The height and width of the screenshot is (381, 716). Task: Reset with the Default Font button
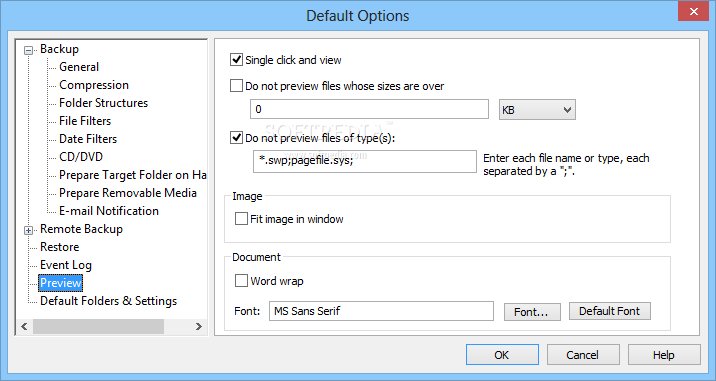[610, 311]
